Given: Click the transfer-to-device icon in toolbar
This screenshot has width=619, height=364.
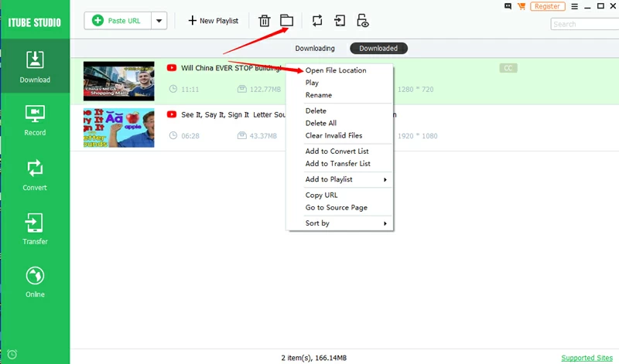Looking at the screenshot, I should [x=340, y=21].
